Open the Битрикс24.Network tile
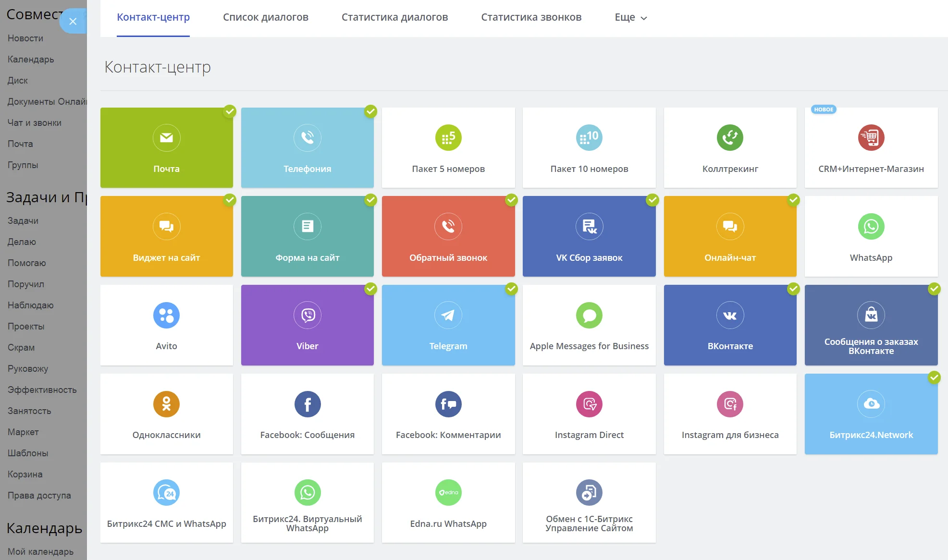 click(871, 414)
